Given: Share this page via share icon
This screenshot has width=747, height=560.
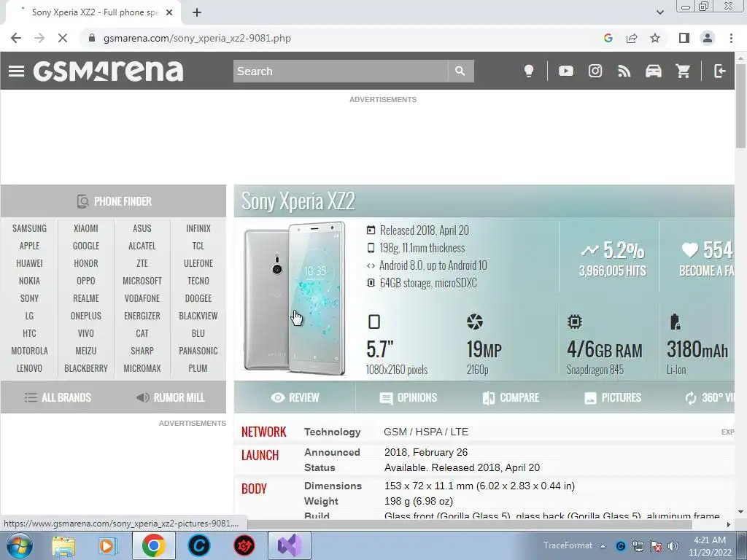Looking at the screenshot, I should [632, 38].
